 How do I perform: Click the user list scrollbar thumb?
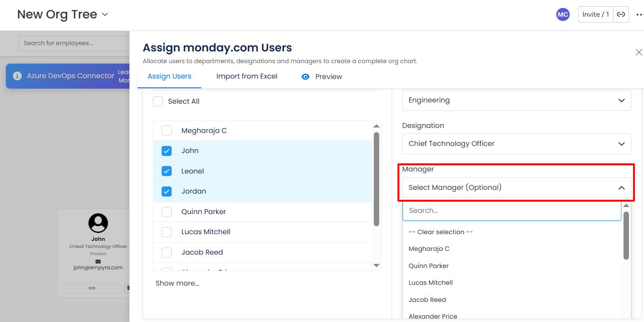pyautogui.click(x=376, y=179)
